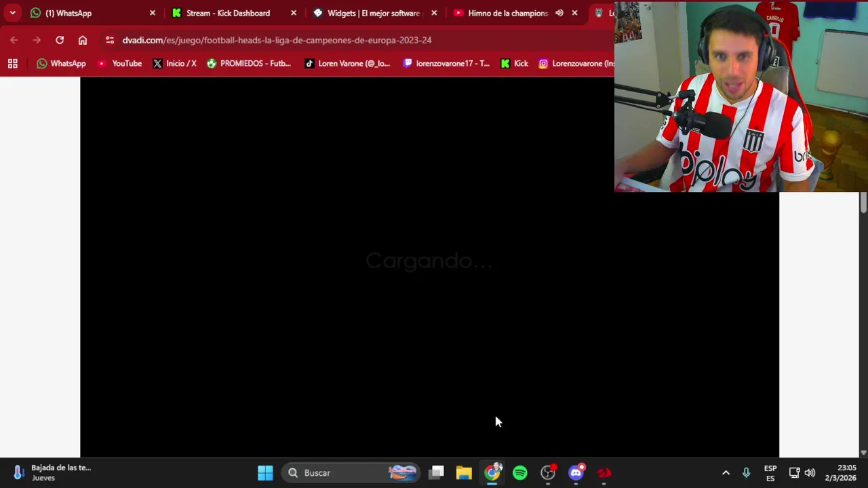
Task: Mute the Himno de la champions tab audio
Action: tap(559, 13)
